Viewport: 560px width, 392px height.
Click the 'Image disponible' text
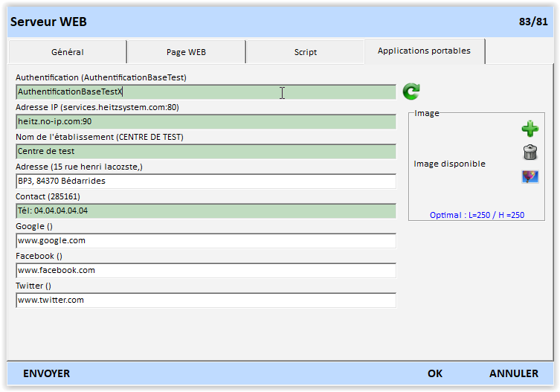[x=449, y=164]
